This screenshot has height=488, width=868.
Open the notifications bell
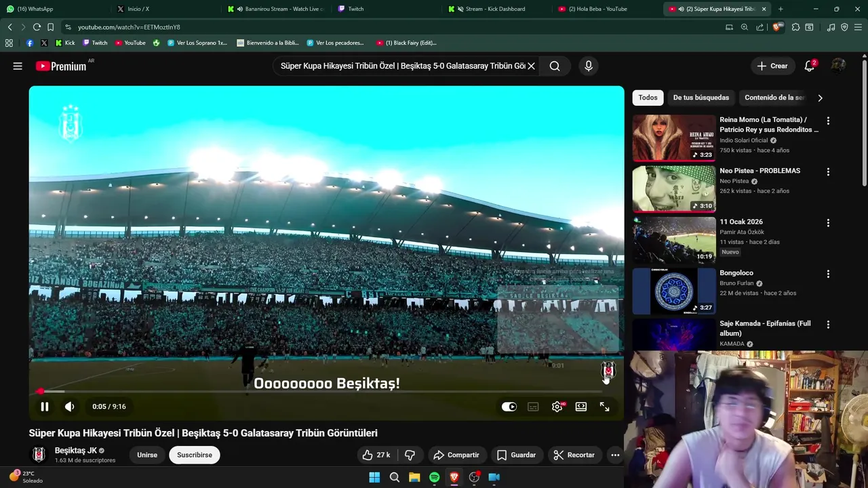pyautogui.click(x=809, y=66)
